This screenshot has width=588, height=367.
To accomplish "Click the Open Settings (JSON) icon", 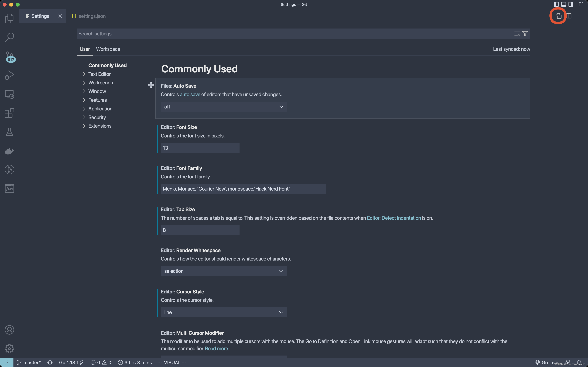I will (558, 16).
